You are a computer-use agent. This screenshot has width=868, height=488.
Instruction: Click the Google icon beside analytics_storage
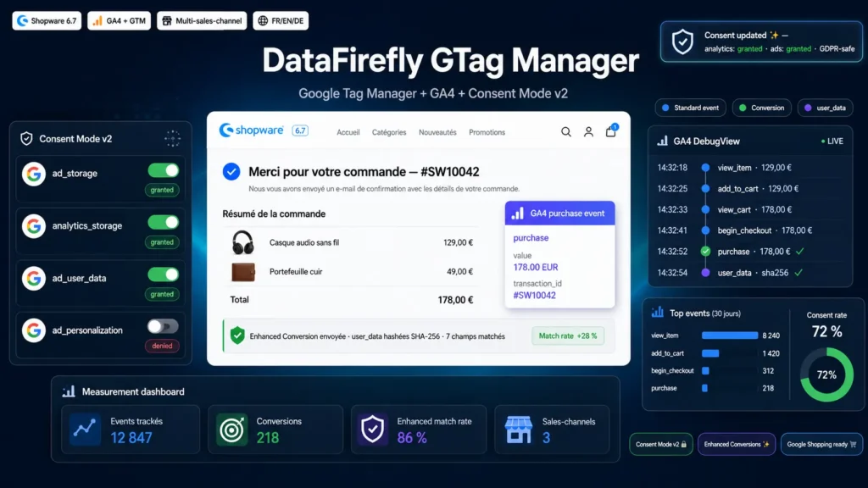tap(34, 225)
